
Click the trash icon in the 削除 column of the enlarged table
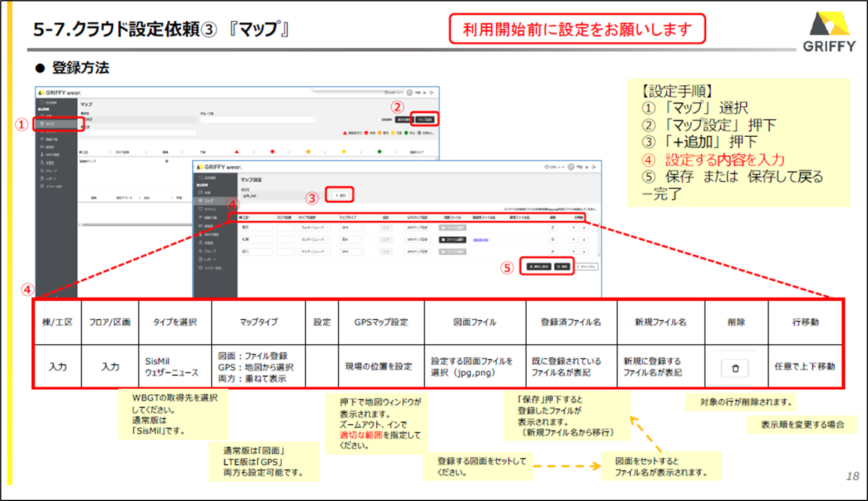pyautogui.click(x=735, y=368)
